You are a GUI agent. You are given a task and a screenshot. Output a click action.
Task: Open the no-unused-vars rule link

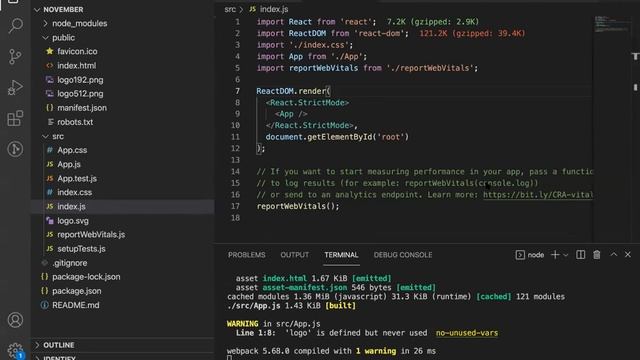(x=467, y=333)
